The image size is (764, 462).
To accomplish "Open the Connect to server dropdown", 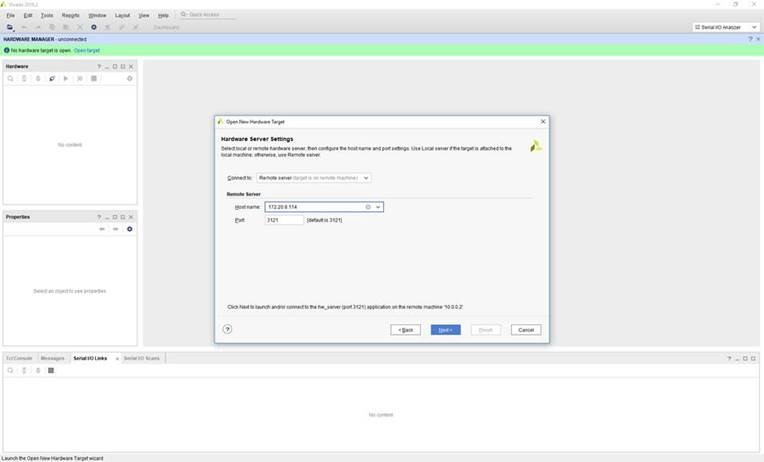I will tap(314, 178).
